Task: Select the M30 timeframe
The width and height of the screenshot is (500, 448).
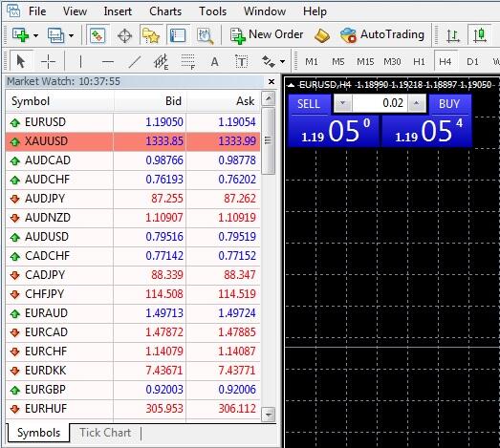Action: (x=392, y=61)
